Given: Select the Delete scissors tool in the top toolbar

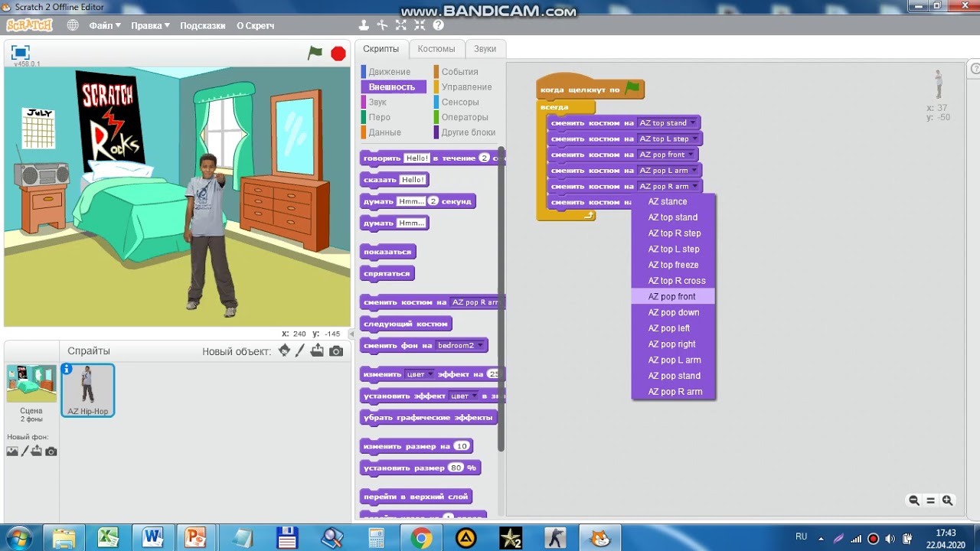Looking at the screenshot, I should [x=382, y=25].
